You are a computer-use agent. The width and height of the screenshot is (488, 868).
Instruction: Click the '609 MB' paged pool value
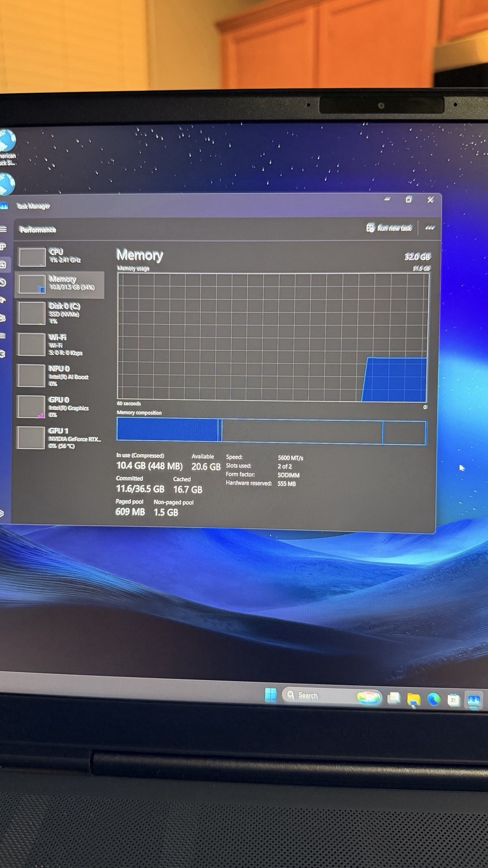[x=130, y=512]
